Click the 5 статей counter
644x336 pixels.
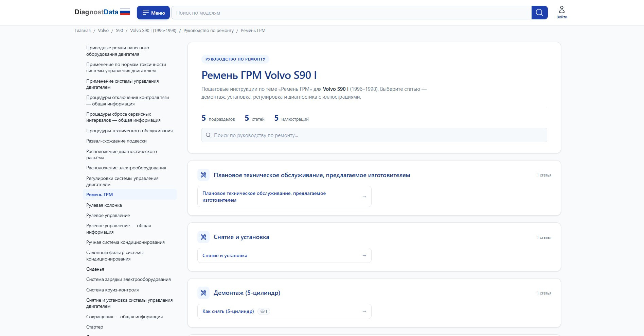(x=254, y=118)
